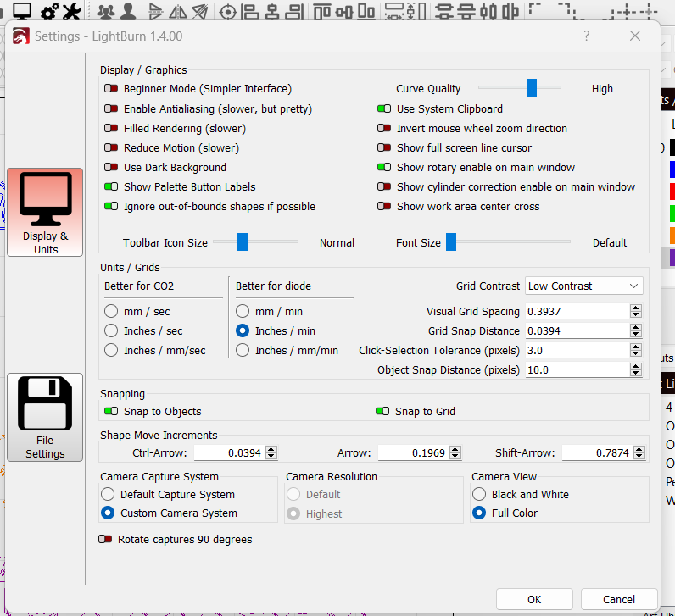Open Preview via the monitor toolbar icon
Image resolution: width=675 pixels, height=616 pixels.
pos(21,11)
